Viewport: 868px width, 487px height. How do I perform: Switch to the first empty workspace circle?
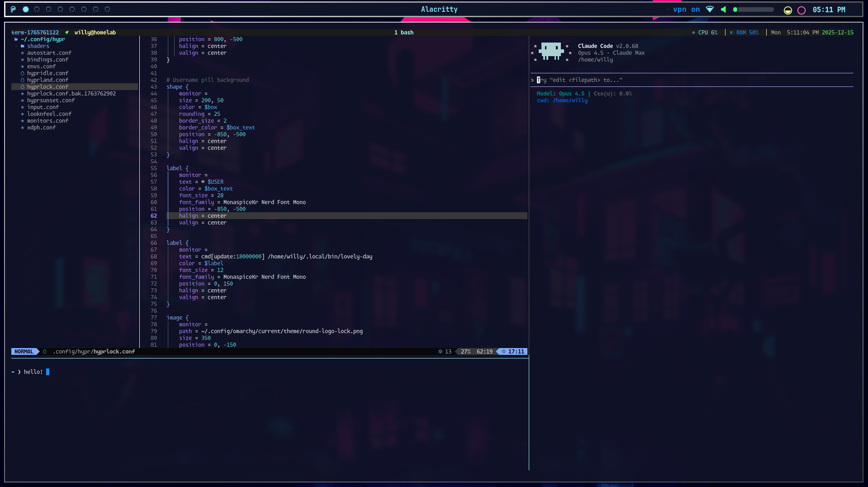(x=37, y=9)
